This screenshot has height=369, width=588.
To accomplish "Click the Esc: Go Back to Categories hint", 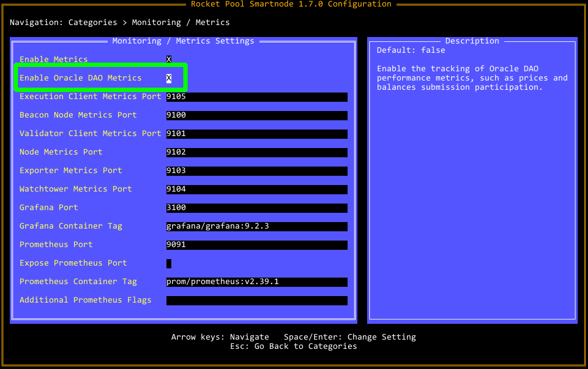I will pos(293,346).
